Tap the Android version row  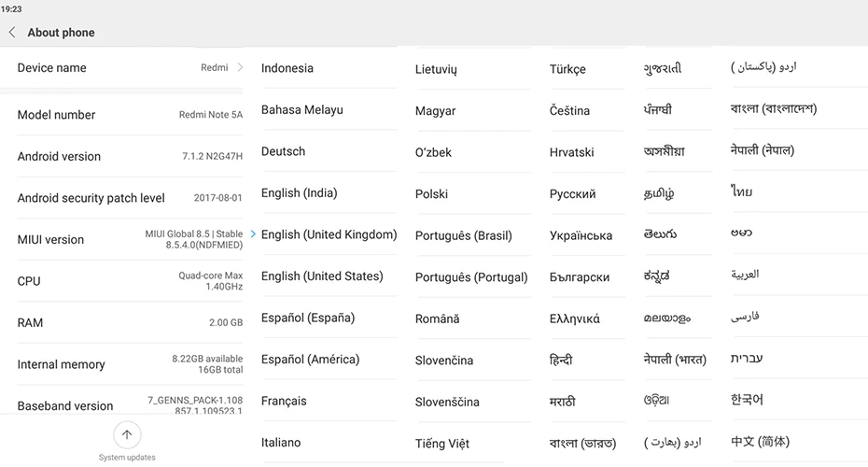click(130, 156)
